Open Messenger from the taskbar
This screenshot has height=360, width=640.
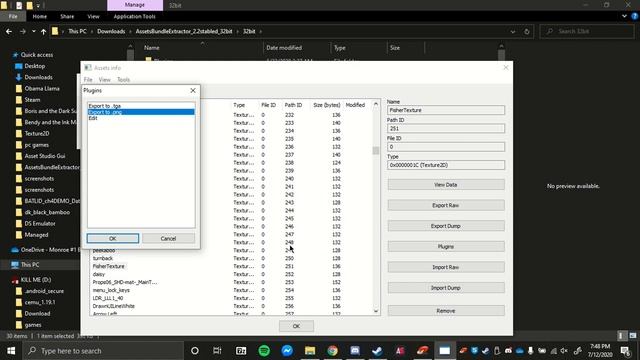click(287, 351)
